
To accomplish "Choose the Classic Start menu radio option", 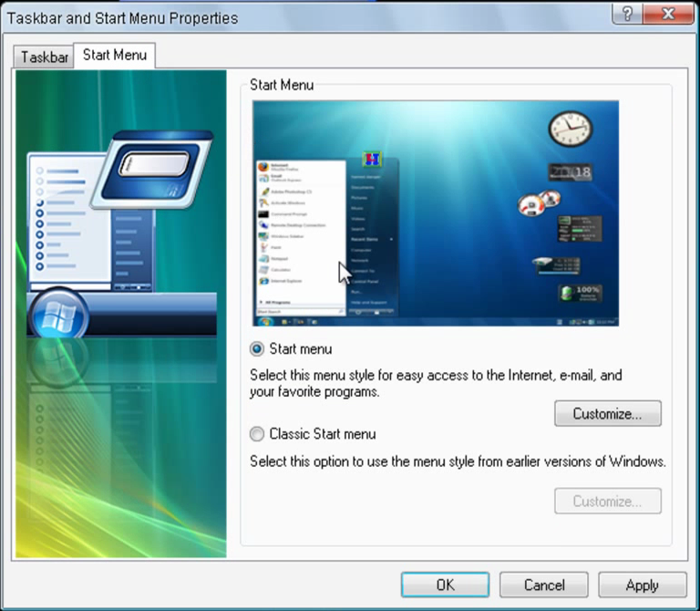I will point(313,434).
